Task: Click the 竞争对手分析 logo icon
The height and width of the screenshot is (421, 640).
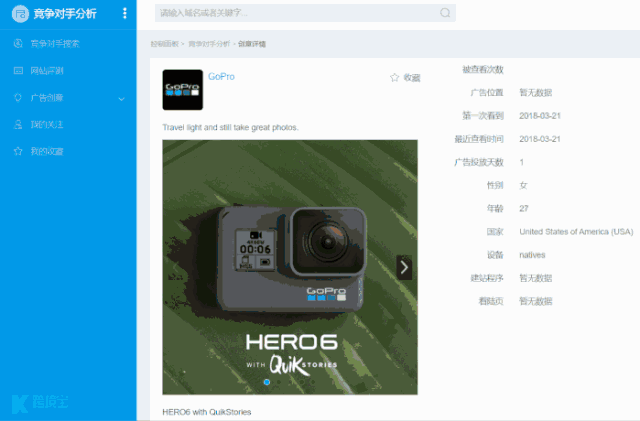Action: tap(19, 14)
